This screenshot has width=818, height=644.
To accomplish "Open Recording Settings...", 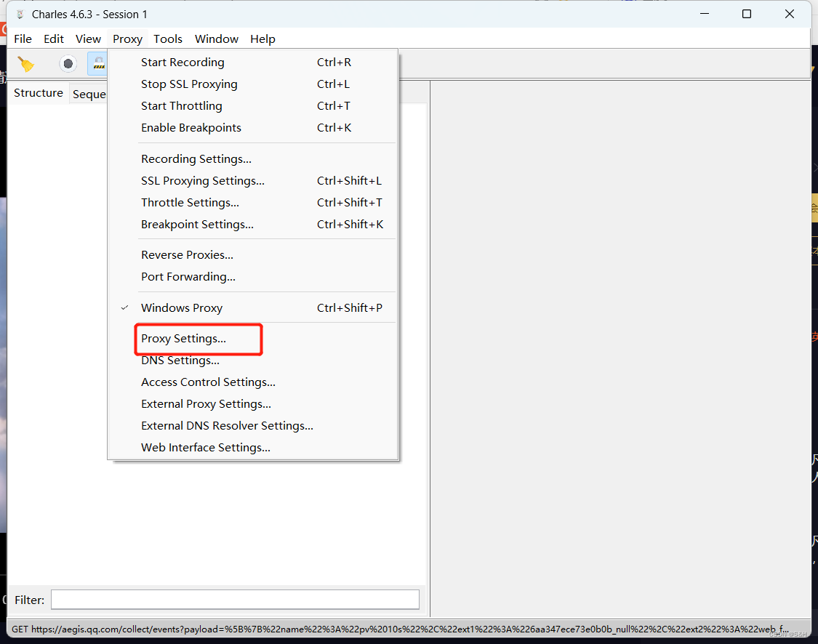I will tap(253, 159).
